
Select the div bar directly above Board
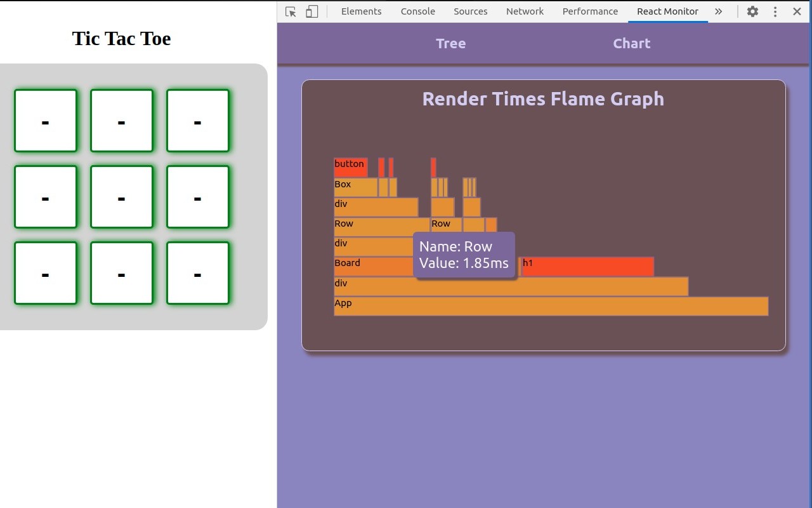coord(373,246)
